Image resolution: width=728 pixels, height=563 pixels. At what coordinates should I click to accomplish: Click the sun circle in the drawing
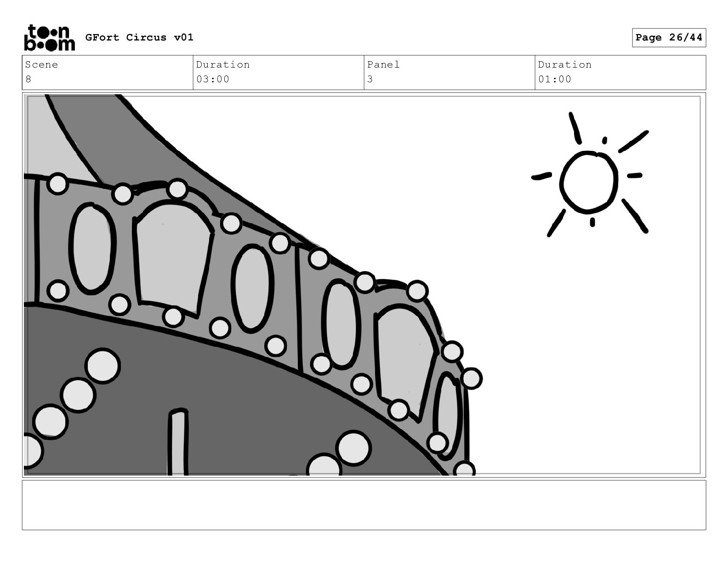589,182
